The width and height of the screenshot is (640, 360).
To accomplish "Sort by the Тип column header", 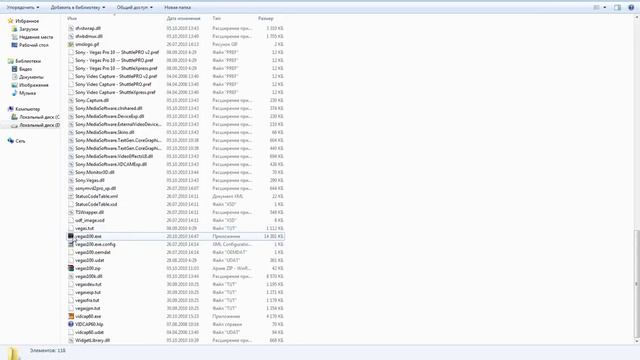I will click(216, 18).
